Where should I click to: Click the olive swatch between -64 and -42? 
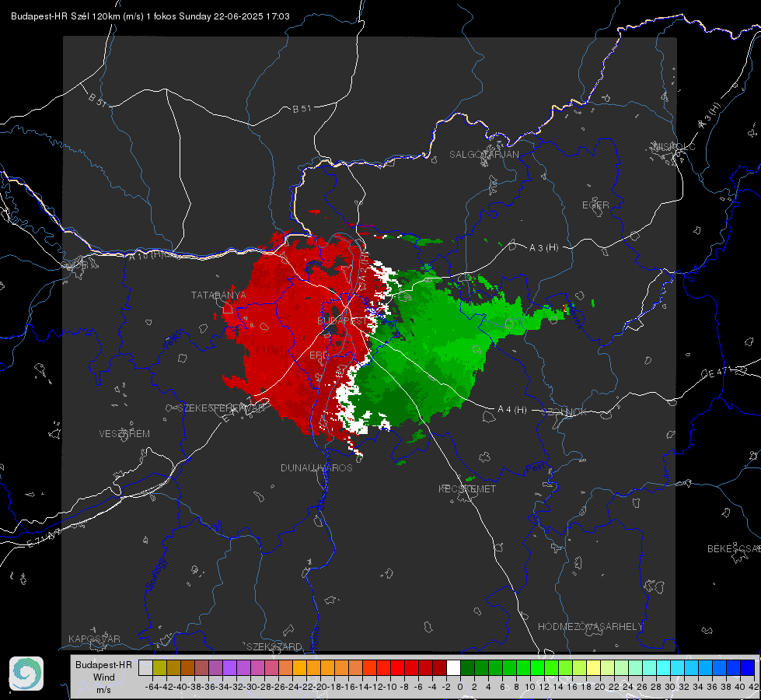(x=159, y=668)
